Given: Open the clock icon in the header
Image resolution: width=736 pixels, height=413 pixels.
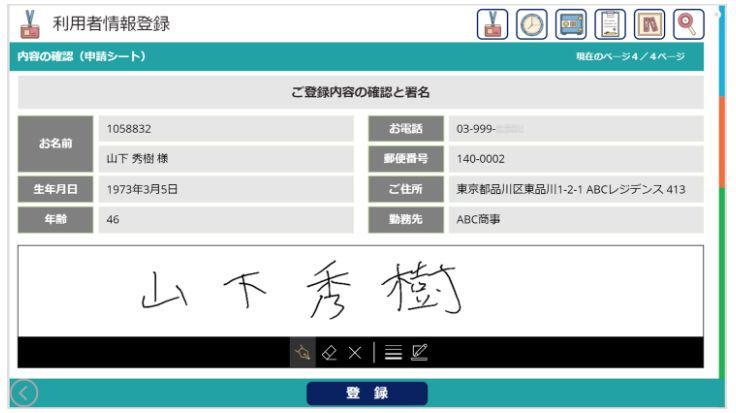Looking at the screenshot, I should (531, 24).
